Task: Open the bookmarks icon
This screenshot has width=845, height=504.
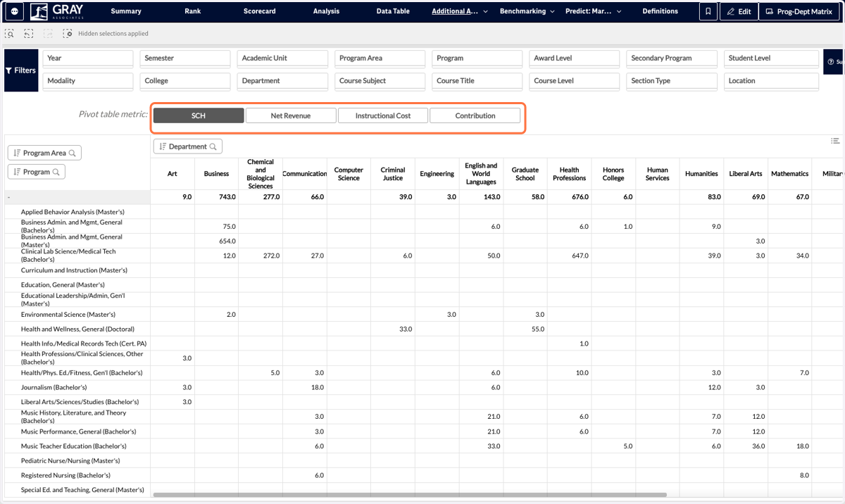Action: point(708,11)
